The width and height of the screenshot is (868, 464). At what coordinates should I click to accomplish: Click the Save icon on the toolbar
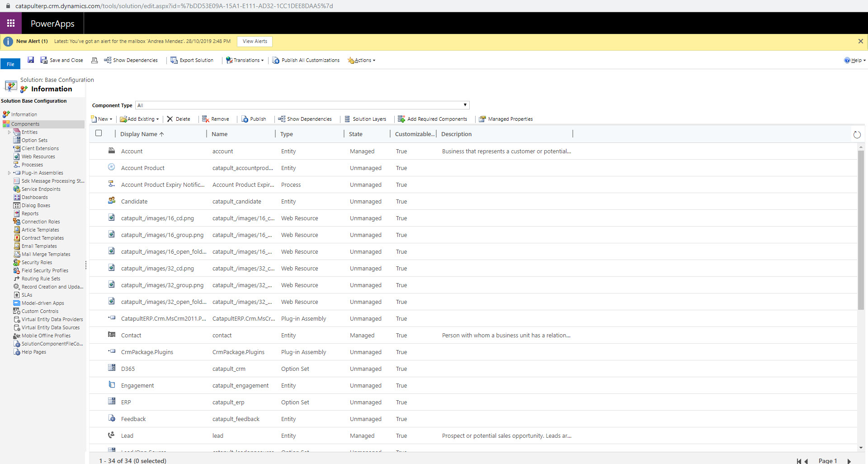pyautogui.click(x=30, y=60)
